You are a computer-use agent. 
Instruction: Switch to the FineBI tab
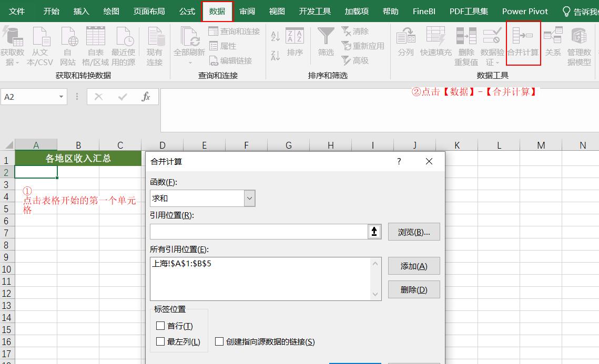pos(424,12)
